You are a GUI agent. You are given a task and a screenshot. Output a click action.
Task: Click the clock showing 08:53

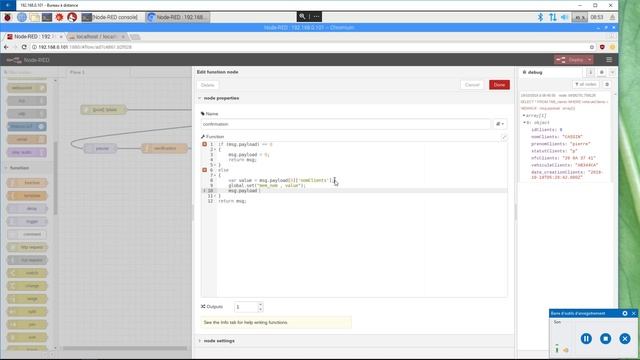tap(597, 17)
